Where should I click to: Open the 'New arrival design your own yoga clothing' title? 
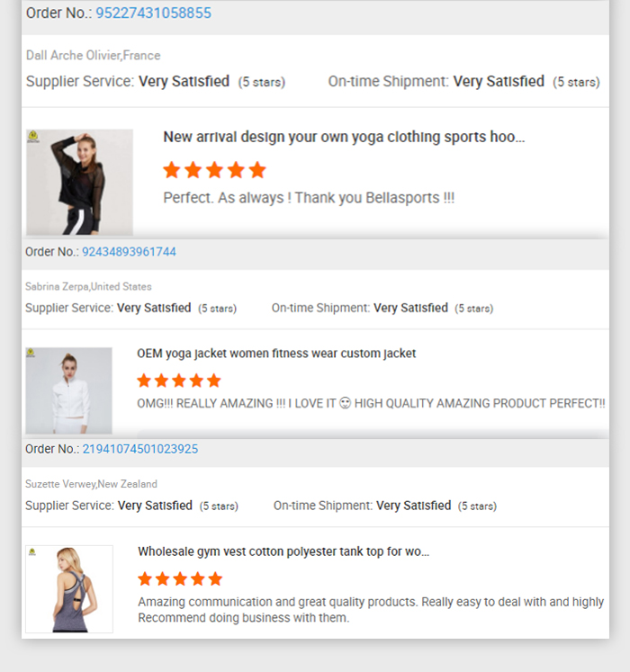[x=344, y=137]
